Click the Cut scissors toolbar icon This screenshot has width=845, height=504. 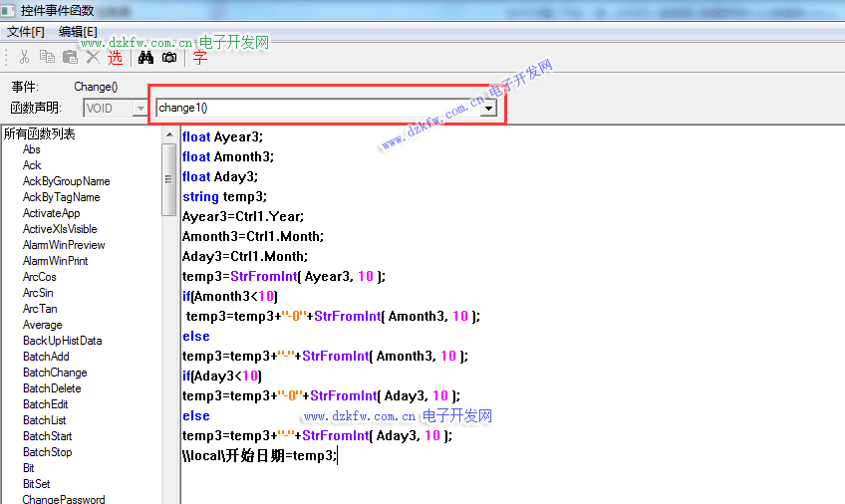pyautogui.click(x=25, y=58)
